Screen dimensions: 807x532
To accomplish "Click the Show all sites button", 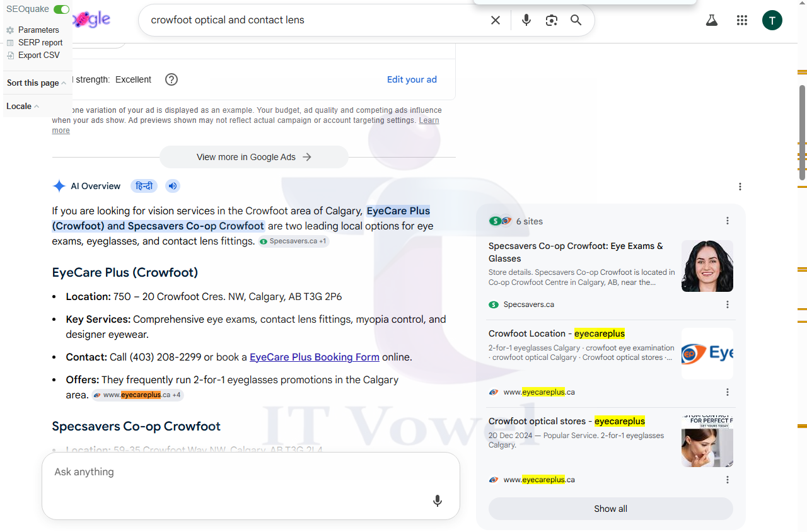I will click(611, 509).
